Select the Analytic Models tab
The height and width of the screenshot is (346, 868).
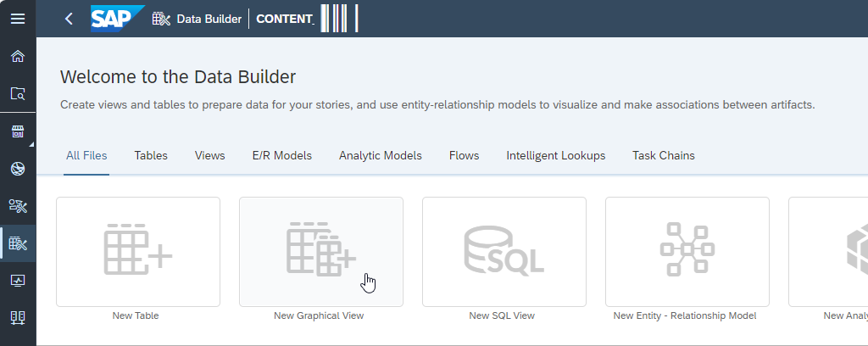click(381, 156)
